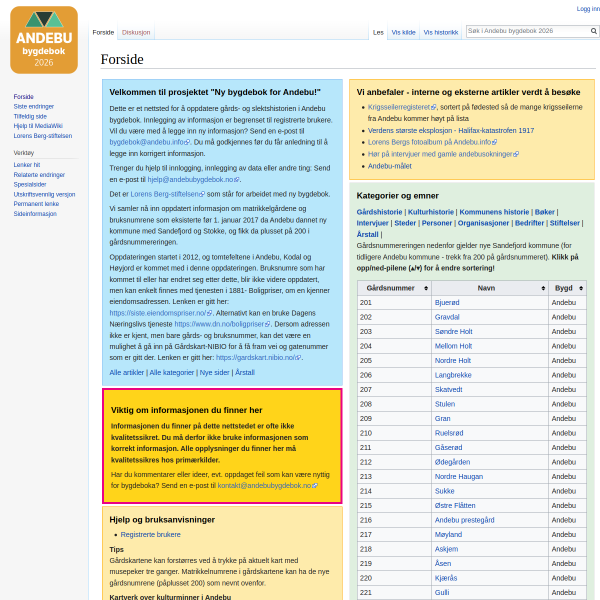Click in the Søk i Andebu bygdebok field
Image resolution: width=600 pixels, height=600 pixels.
tap(528, 31)
